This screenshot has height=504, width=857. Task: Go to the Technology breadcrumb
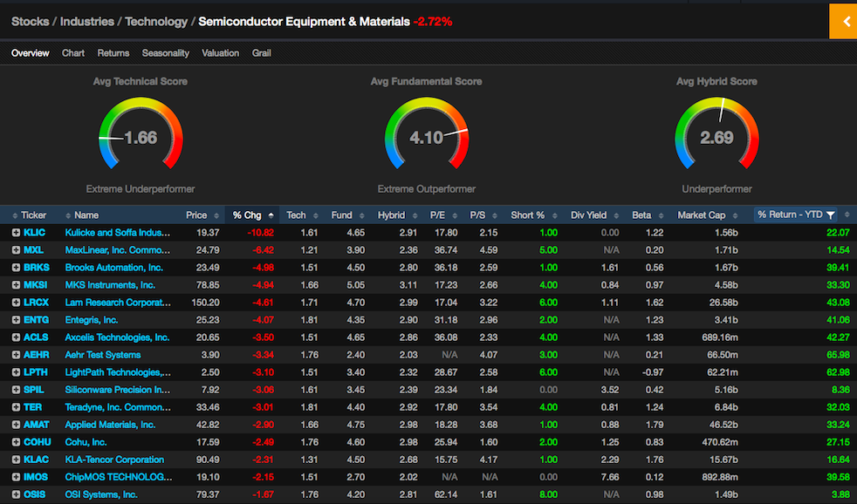click(x=156, y=21)
